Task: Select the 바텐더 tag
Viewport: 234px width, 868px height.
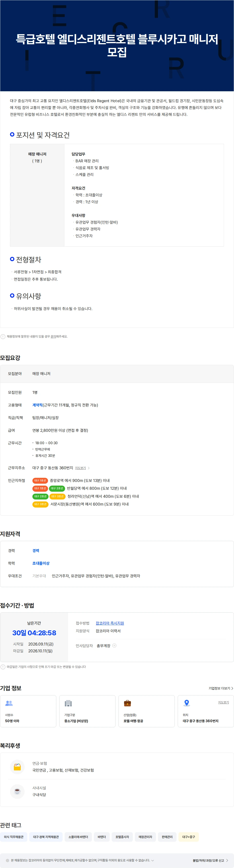Action: tap(102, 837)
